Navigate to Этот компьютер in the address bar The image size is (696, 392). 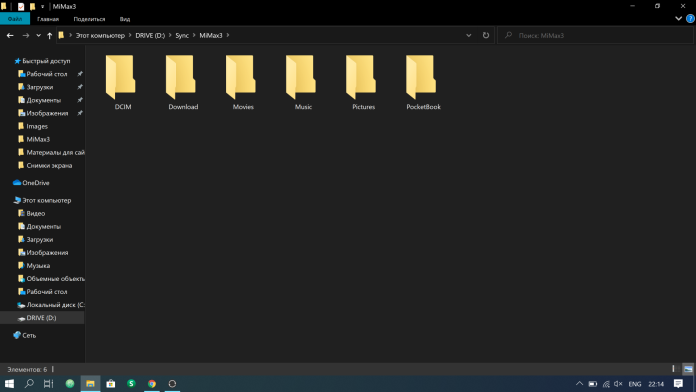tap(100, 35)
